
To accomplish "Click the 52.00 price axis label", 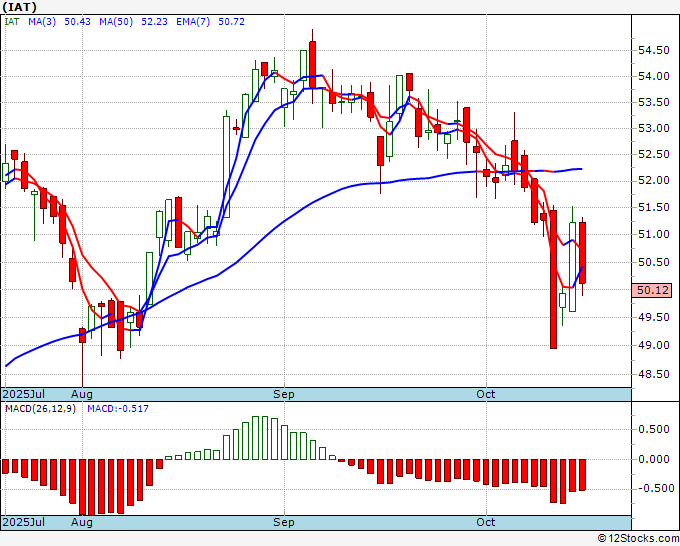I will pyautogui.click(x=654, y=180).
